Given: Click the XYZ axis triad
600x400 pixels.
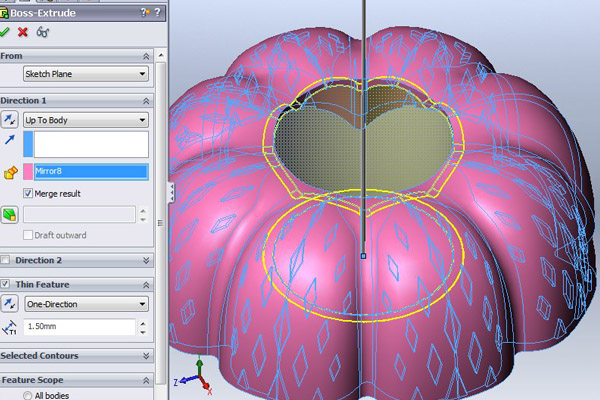Looking at the screenshot, I should (194, 376).
